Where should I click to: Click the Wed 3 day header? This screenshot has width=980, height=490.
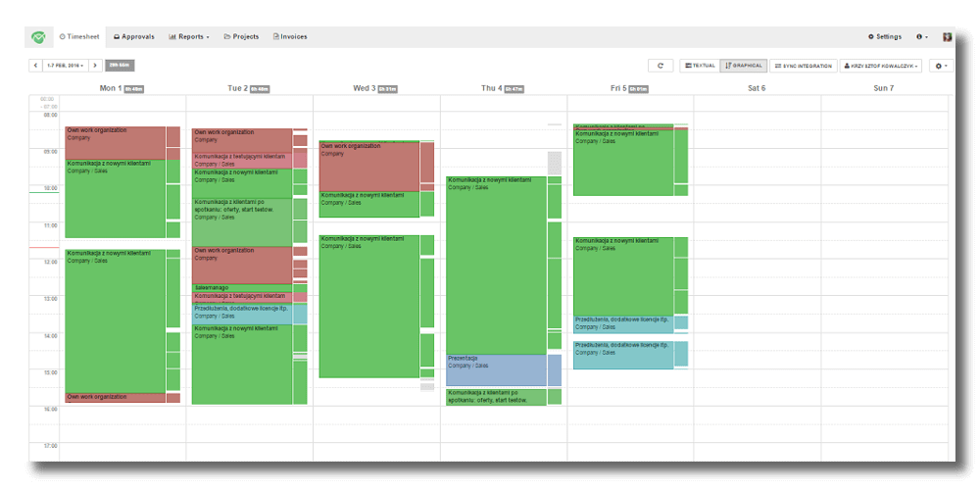[374, 88]
